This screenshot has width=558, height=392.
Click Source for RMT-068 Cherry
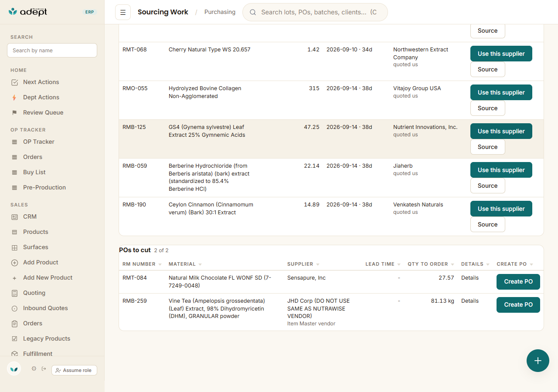488,69
